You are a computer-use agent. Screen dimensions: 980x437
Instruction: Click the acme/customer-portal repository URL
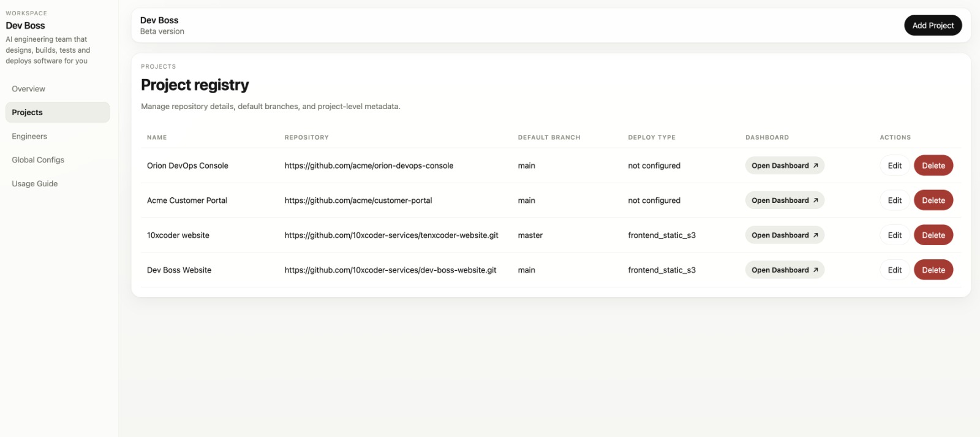[358, 200]
